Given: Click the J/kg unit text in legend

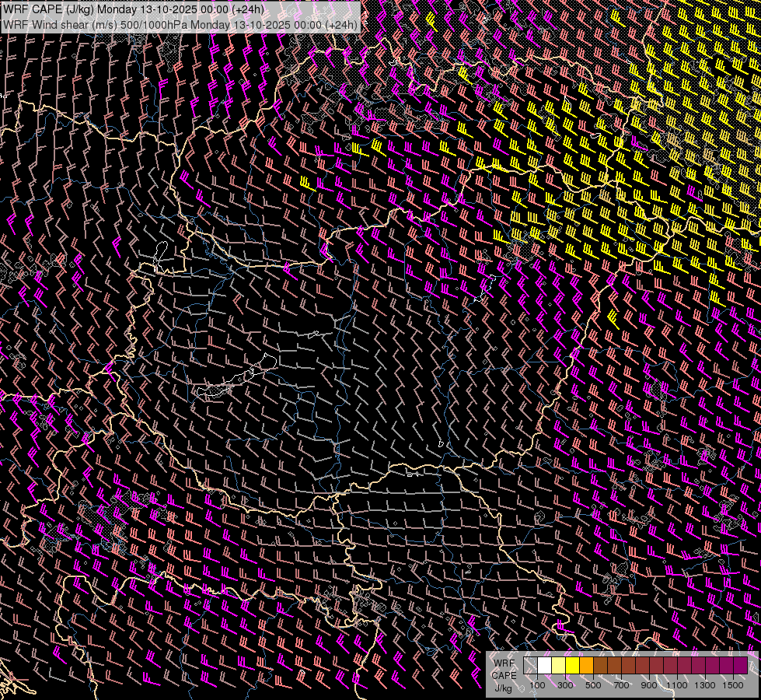Looking at the screenshot, I should 503,688.
